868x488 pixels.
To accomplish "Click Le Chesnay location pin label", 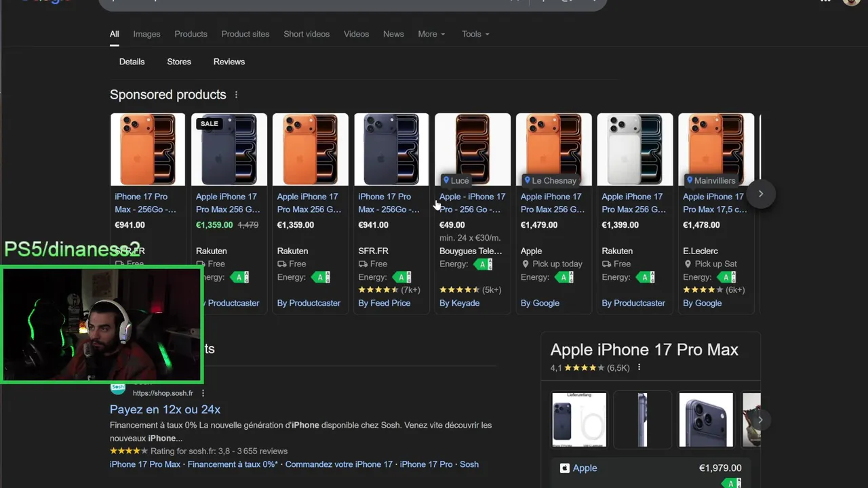I will coord(549,180).
